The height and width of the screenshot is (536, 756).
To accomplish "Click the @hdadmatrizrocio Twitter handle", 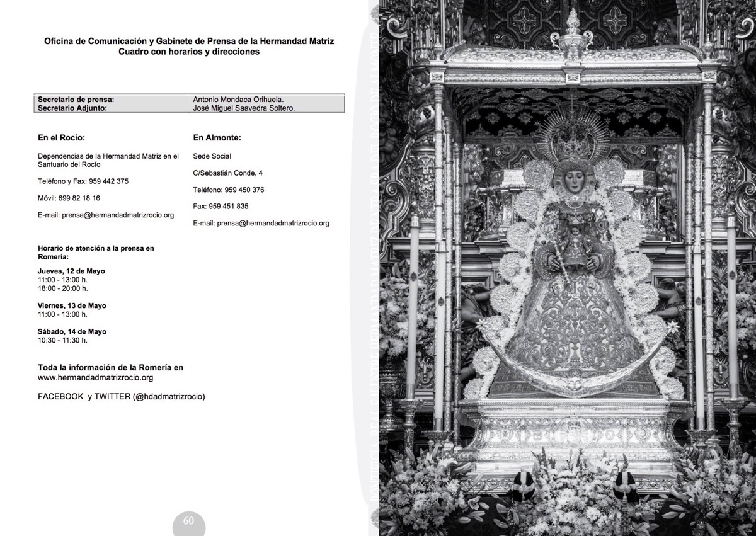I will pyautogui.click(x=169, y=396).
